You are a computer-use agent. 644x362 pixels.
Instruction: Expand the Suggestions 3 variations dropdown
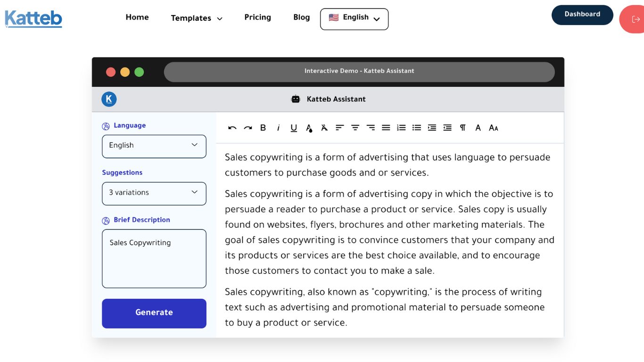154,193
